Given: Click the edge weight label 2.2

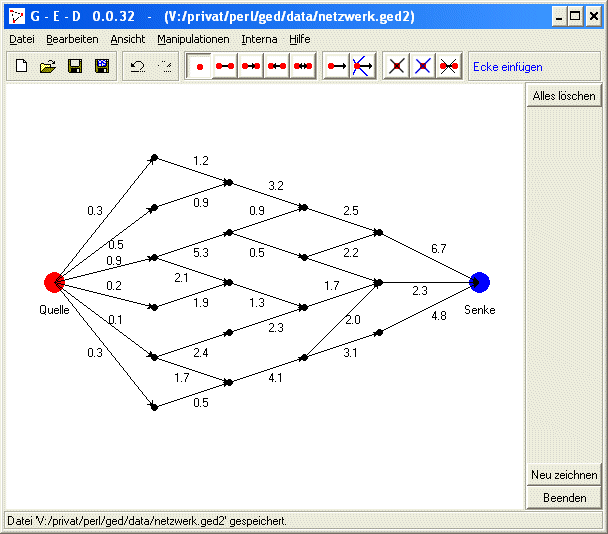Looking at the screenshot, I should coord(351,253).
